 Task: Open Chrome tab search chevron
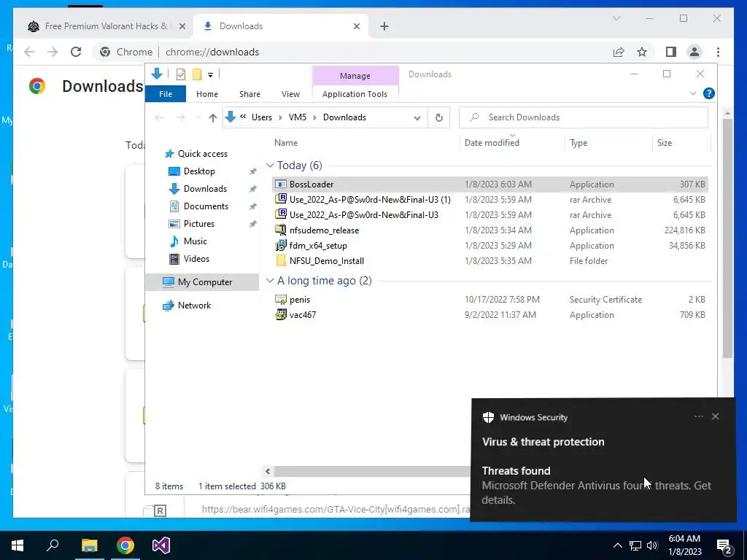coord(616,18)
